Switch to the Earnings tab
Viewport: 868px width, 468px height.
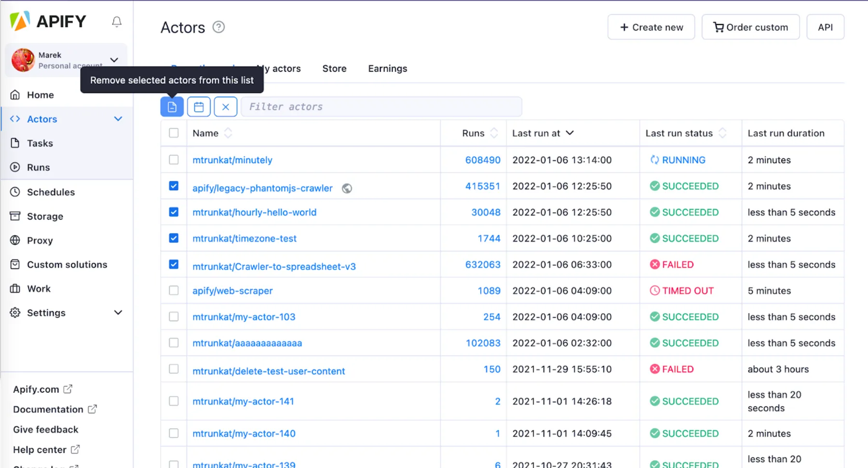tap(388, 69)
